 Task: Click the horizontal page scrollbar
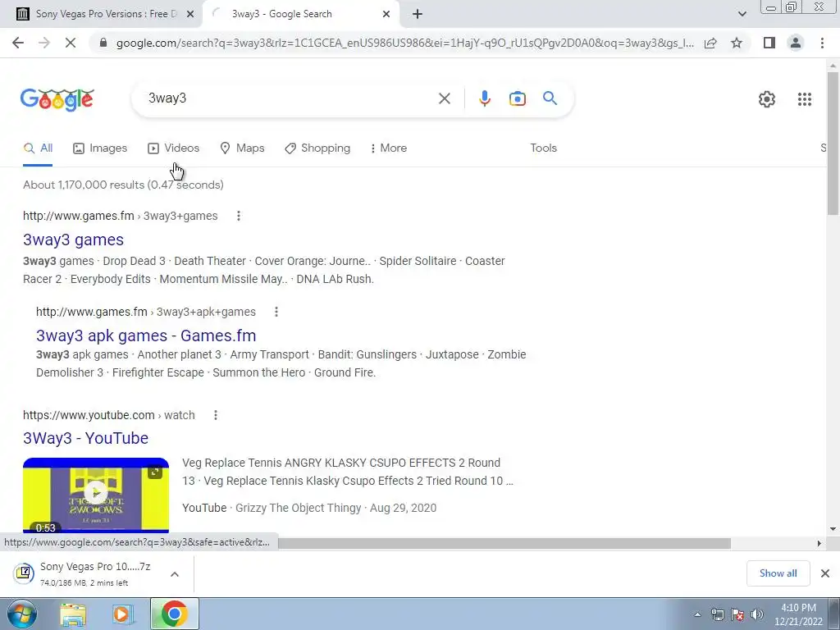click(504, 544)
